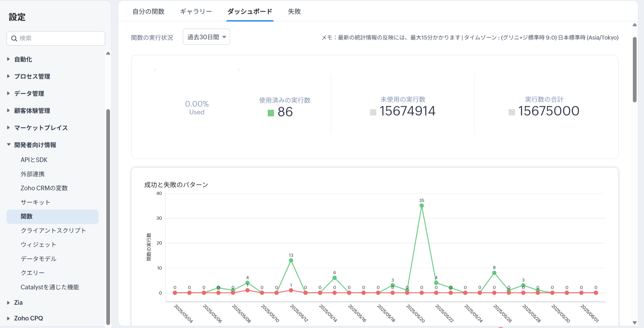Click the sidebar scroll up arrow
644x328 pixels.
(x=108, y=53)
